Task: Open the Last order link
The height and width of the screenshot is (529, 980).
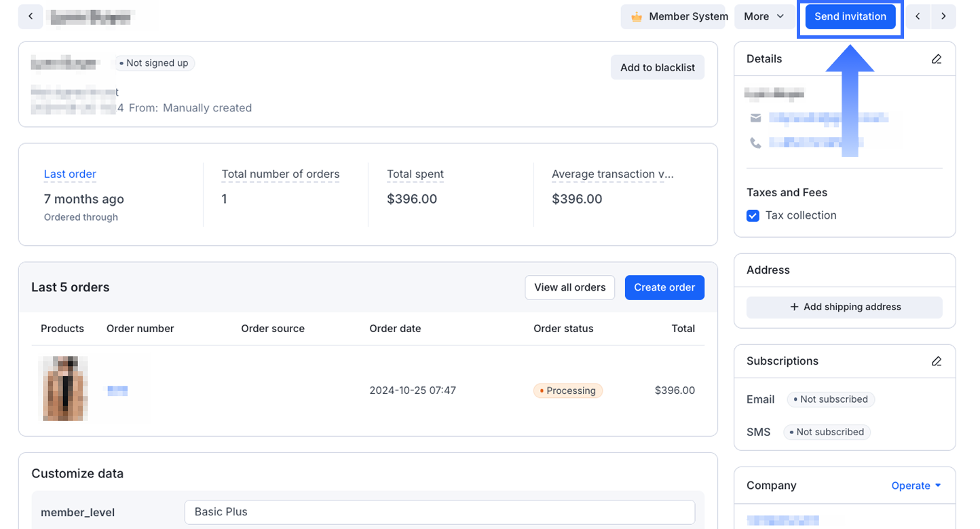Action: (x=70, y=174)
